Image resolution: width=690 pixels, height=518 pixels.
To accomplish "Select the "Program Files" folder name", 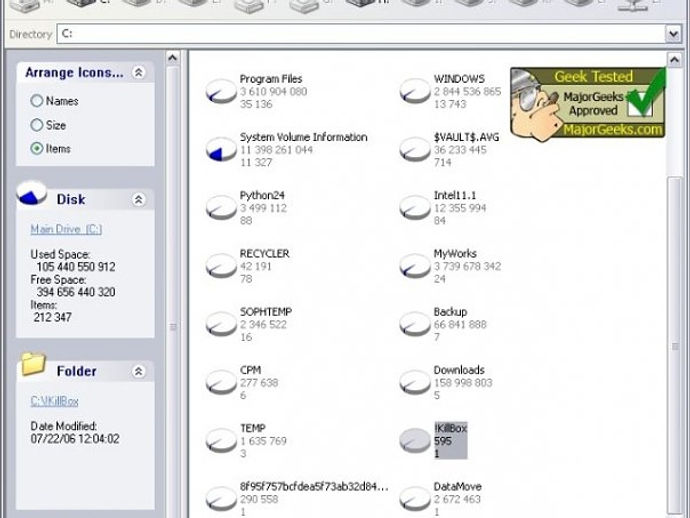I will point(271,79).
